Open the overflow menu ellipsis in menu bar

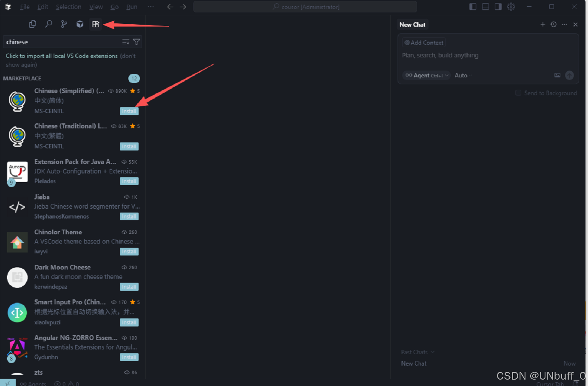(151, 7)
